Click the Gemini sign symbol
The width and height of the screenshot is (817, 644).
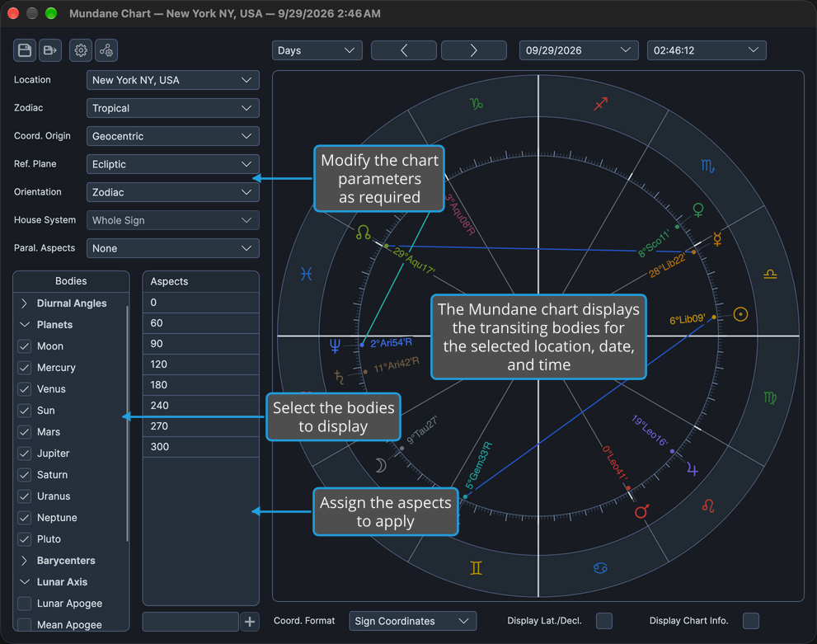coord(476,568)
